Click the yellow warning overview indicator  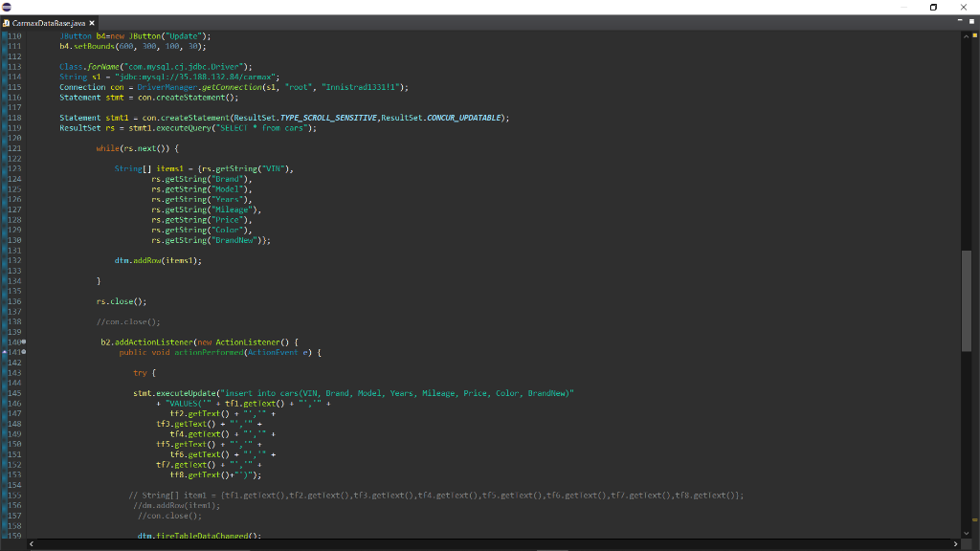(975, 35)
